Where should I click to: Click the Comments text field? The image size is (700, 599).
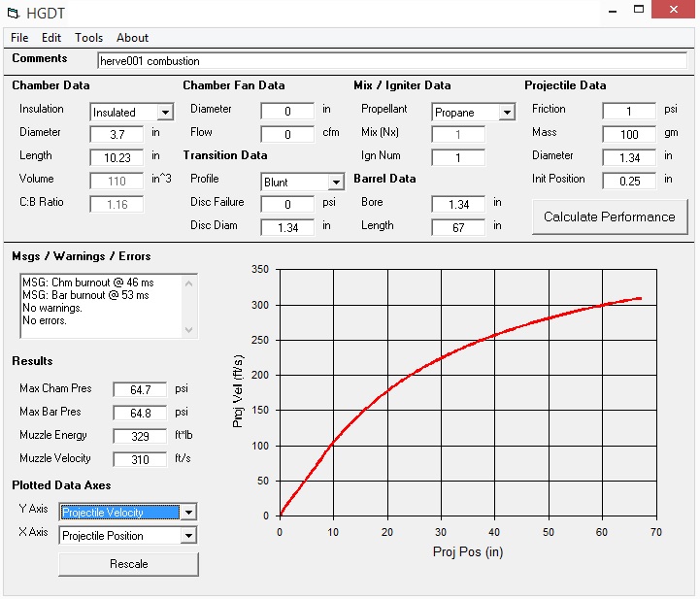[x=390, y=61]
